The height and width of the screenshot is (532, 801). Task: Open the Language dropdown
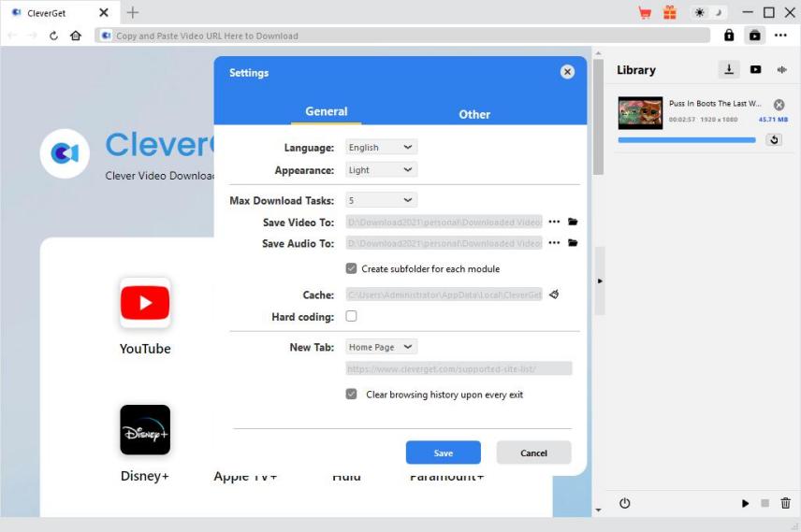pos(381,147)
